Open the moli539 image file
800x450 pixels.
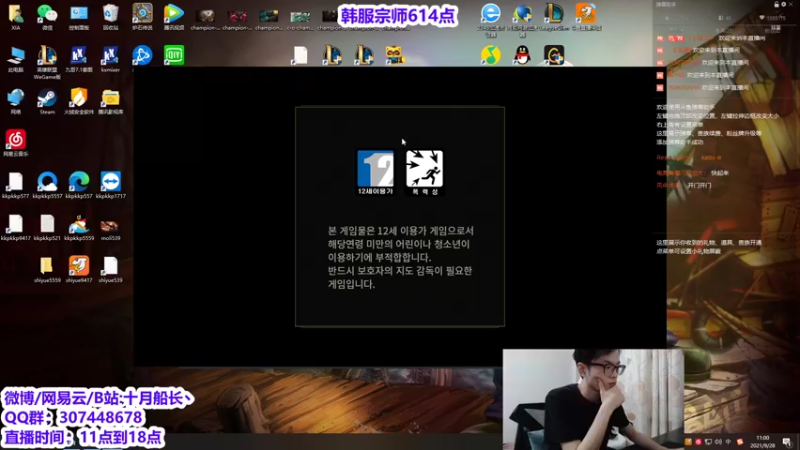110,228
